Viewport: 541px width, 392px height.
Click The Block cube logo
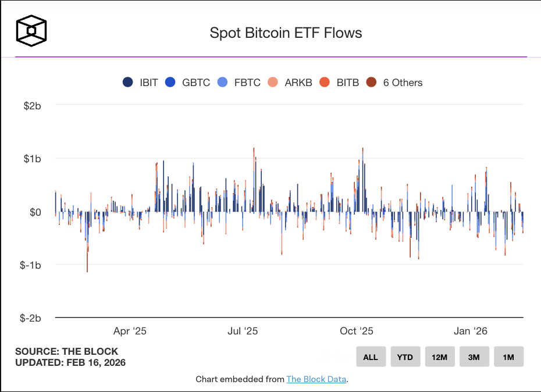pos(31,31)
